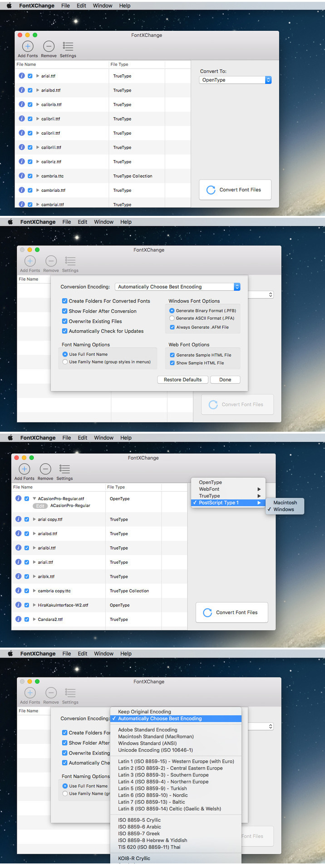325x868 pixels.
Task: Open info for HiraKakuInterface-W2.otf
Action: (18, 605)
